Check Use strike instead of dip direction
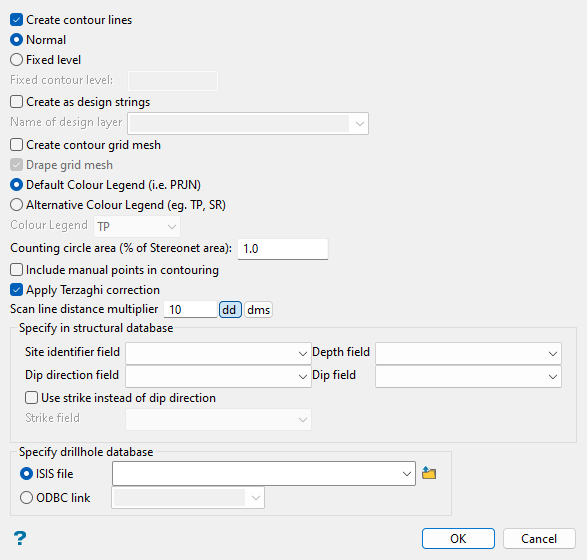This screenshot has width=587, height=560. pyautogui.click(x=31, y=398)
